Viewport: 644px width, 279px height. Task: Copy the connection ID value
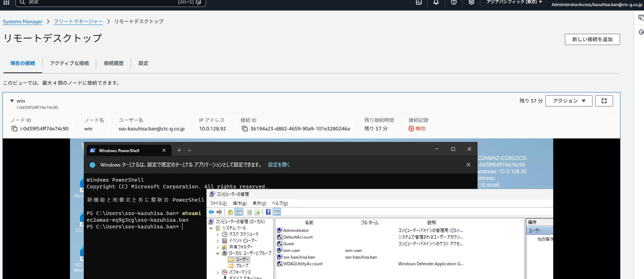coord(245,129)
